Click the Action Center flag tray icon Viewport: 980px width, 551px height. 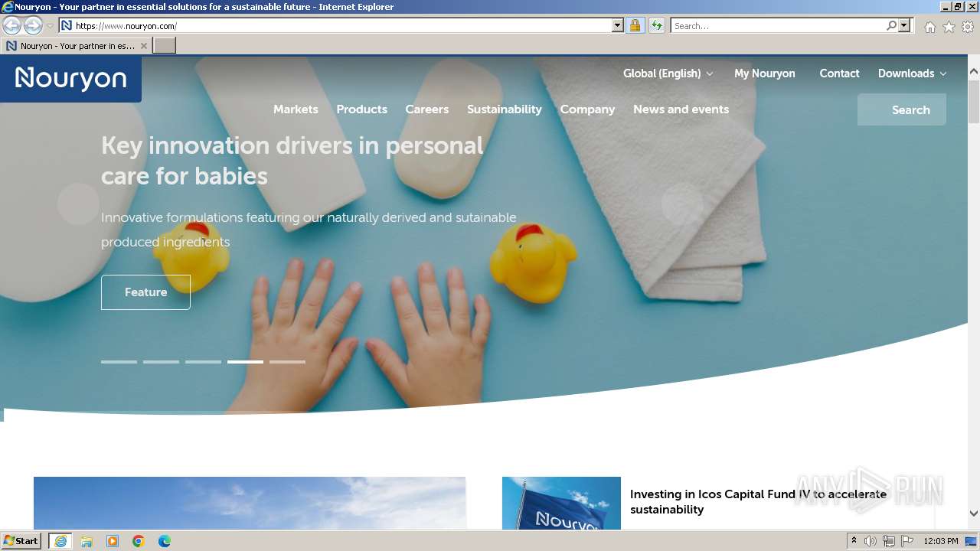click(x=907, y=541)
